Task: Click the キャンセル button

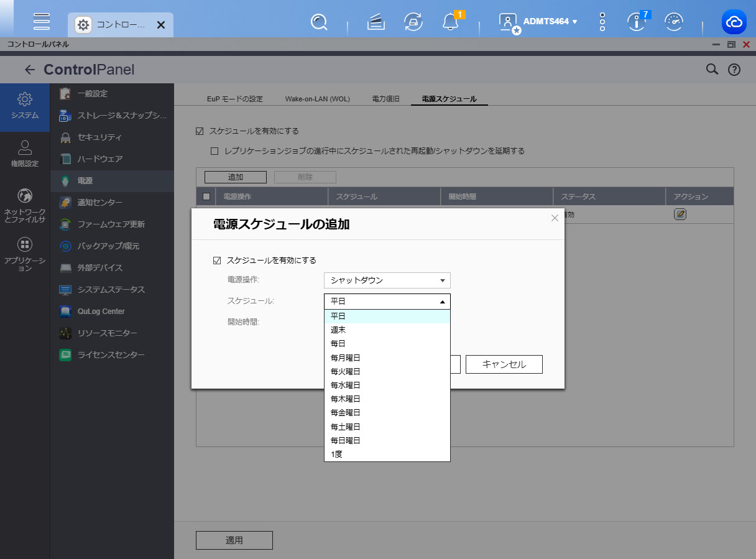Action: [504, 364]
